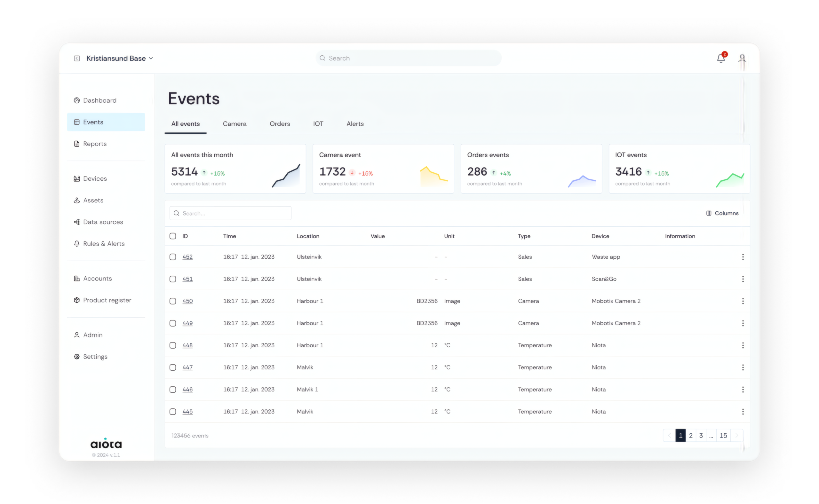The image size is (819, 504).
Task: Click the Data sources sidebar icon
Action: 77,222
